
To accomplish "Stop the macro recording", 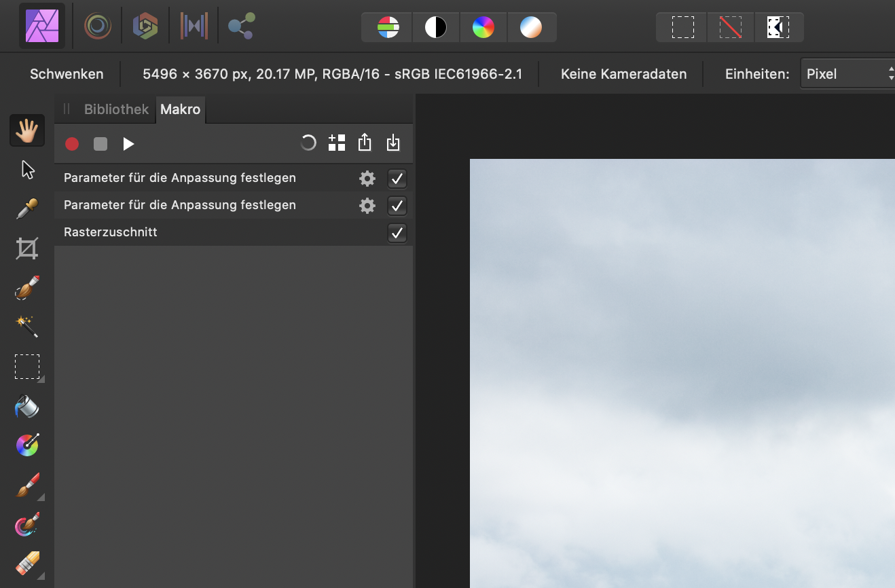I will [x=101, y=144].
